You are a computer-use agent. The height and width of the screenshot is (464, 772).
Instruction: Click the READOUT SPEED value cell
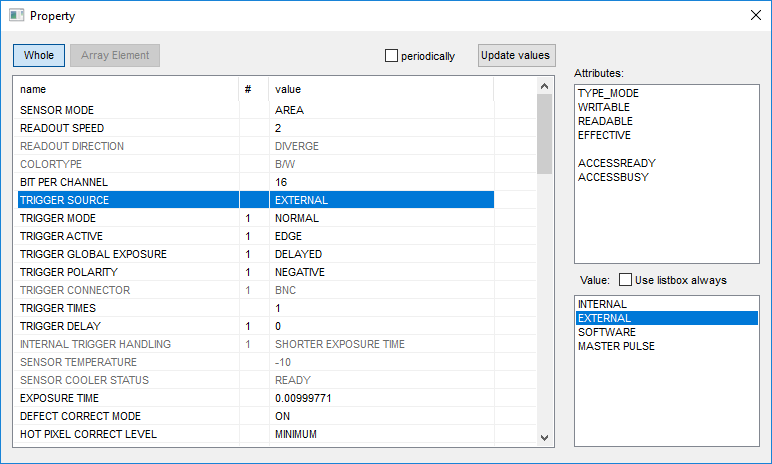(380, 128)
